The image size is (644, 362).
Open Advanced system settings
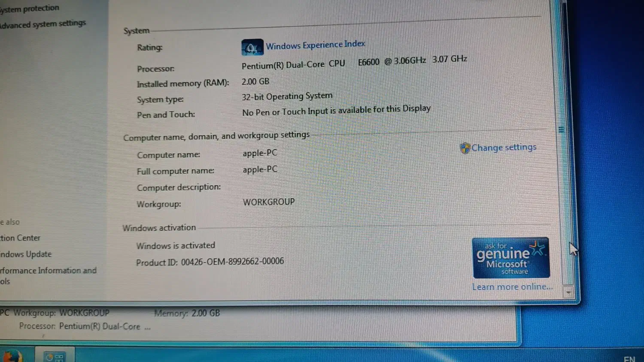click(43, 24)
